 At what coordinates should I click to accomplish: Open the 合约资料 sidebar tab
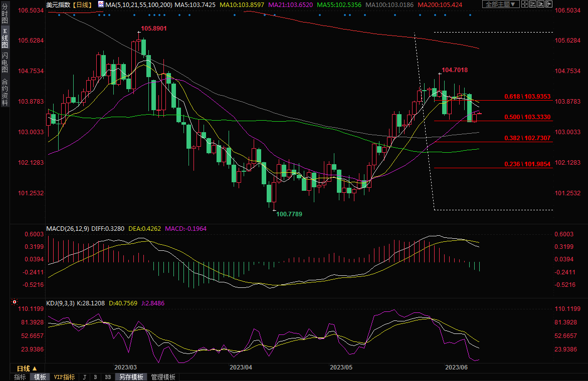[5, 92]
